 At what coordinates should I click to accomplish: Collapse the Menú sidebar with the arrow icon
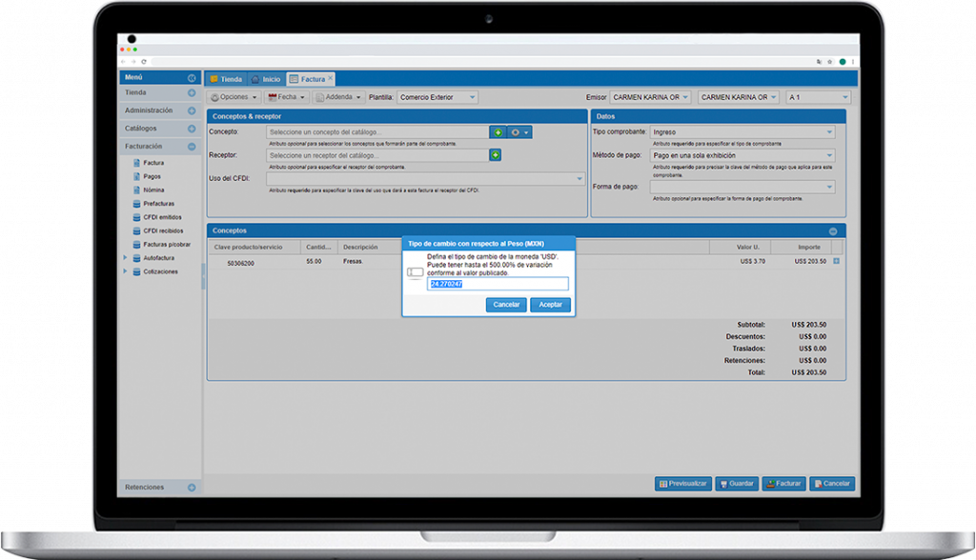(x=192, y=78)
